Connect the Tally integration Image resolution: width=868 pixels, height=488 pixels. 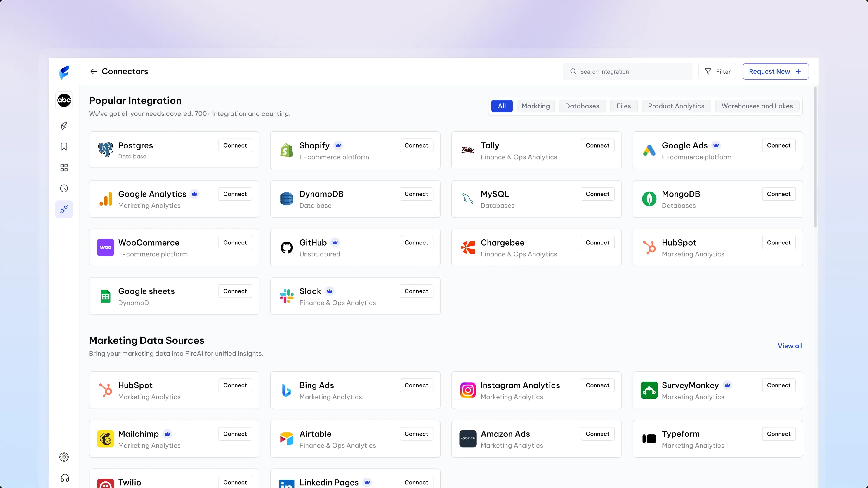coord(597,145)
